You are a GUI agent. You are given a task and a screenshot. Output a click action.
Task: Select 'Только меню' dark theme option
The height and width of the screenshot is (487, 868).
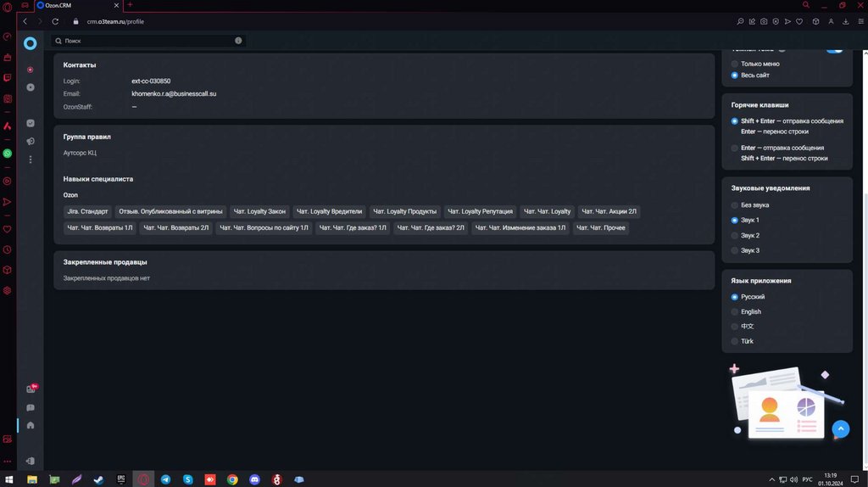click(755, 64)
